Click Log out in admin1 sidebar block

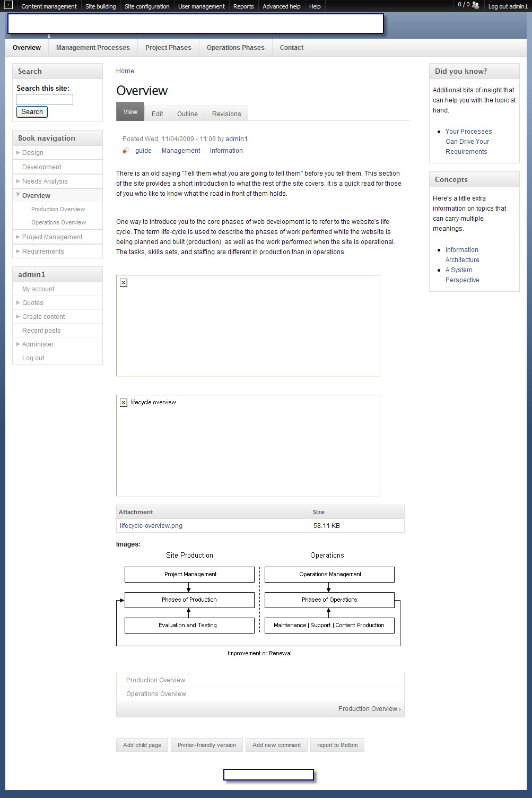pos(33,358)
